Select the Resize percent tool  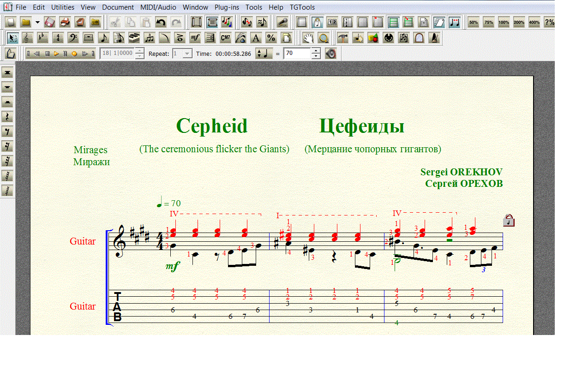(x=271, y=38)
